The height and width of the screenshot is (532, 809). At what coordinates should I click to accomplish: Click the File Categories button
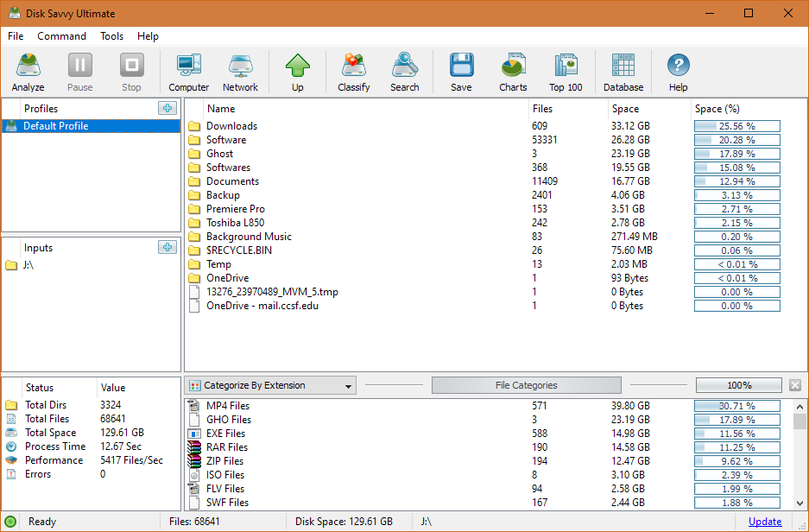click(x=527, y=385)
